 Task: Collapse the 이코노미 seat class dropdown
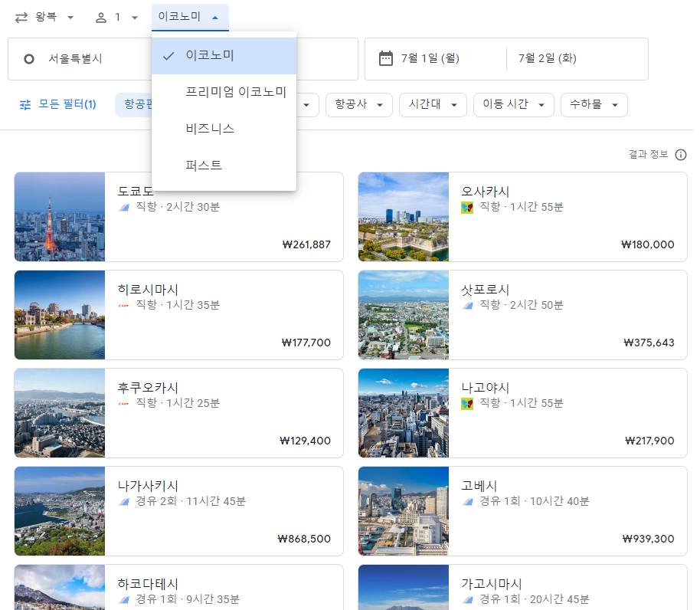point(190,18)
